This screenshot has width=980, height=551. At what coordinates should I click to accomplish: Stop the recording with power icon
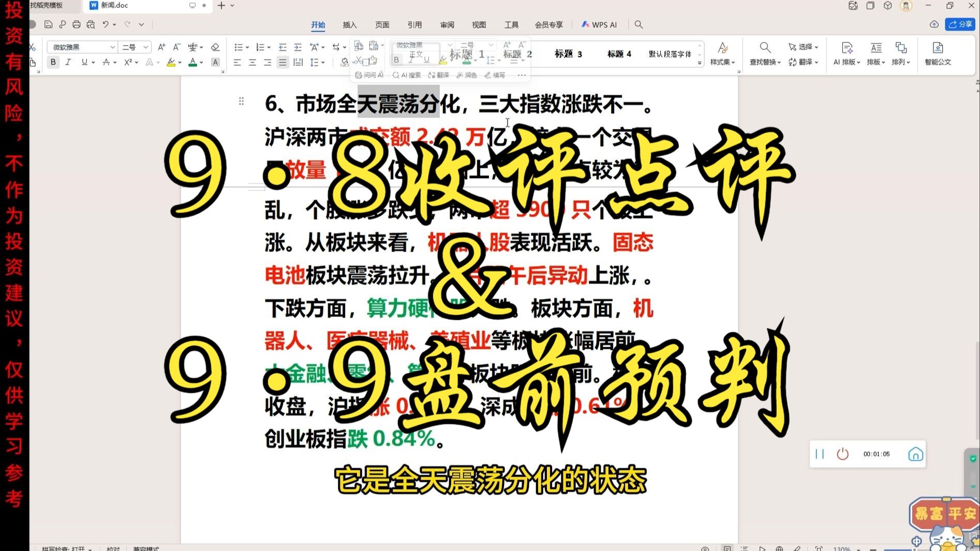point(842,454)
